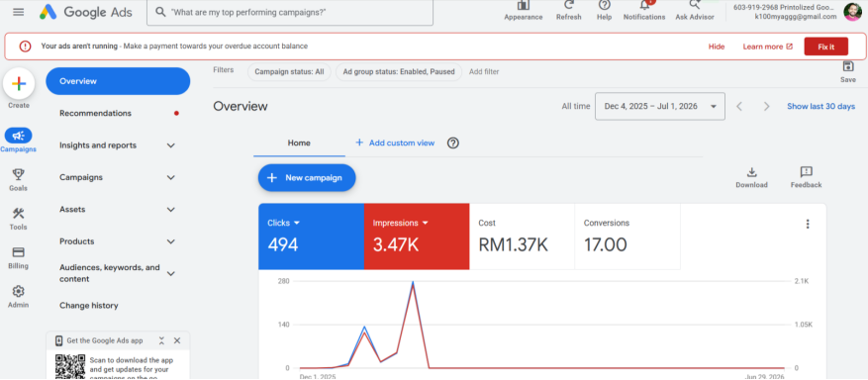Click help icon beside Add custom view

[x=453, y=143]
